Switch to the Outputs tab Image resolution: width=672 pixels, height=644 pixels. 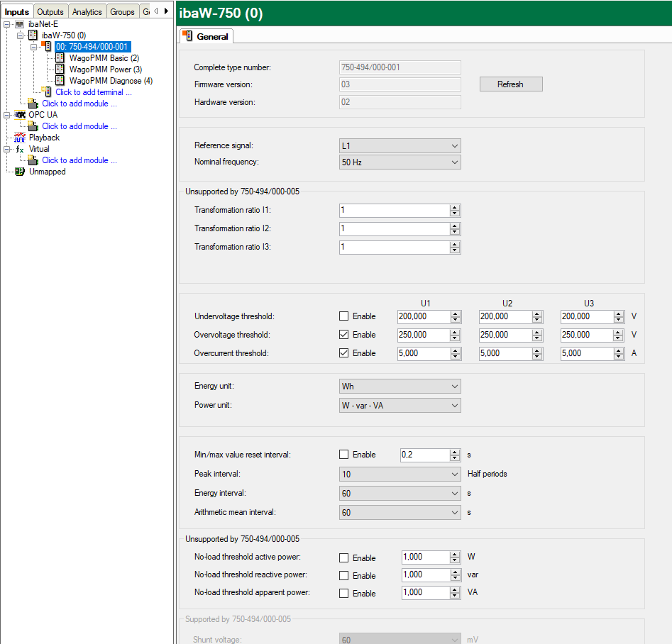tap(50, 11)
